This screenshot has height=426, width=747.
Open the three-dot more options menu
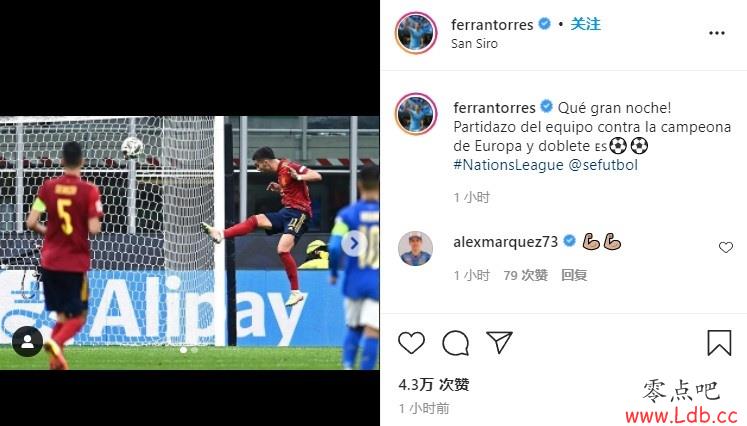717,33
